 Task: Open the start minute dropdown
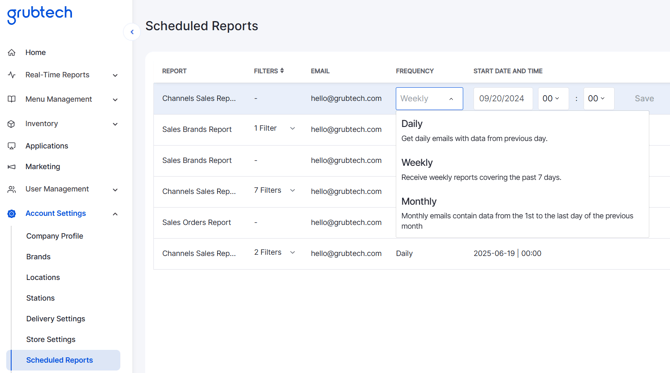pyautogui.click(x=599, y=99)
